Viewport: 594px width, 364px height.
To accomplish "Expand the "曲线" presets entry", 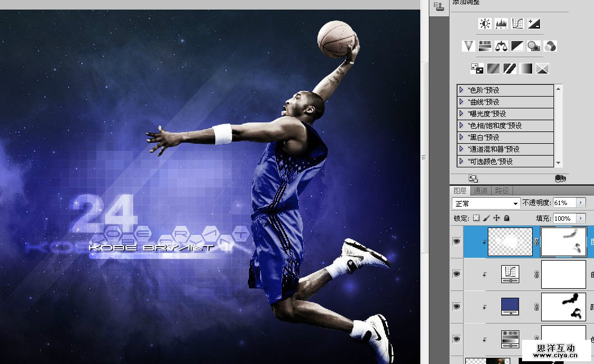I will point(462,102).
